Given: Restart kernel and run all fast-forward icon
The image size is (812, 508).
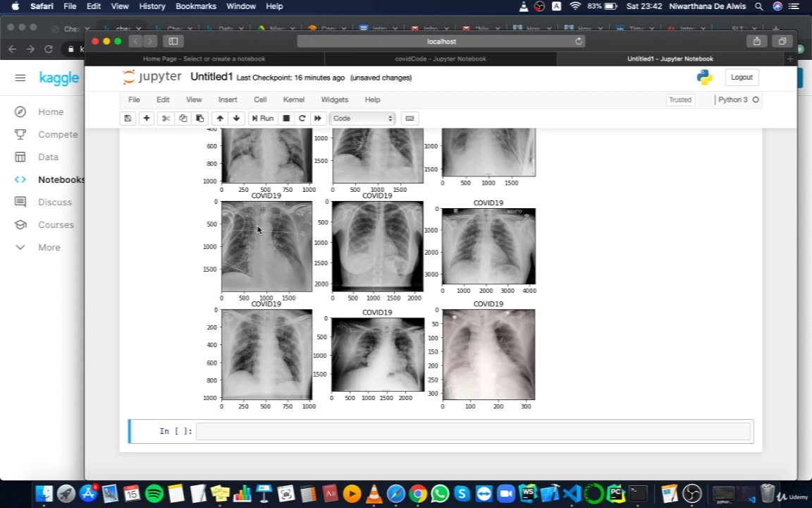Looking at the screenshot, I should click(x=318, y=119).
